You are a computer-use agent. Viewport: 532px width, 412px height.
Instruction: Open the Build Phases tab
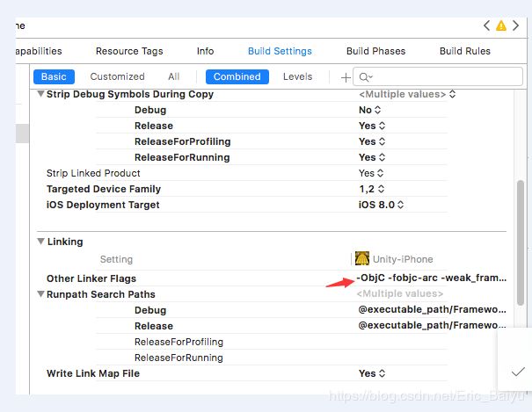tap(375, 51)
